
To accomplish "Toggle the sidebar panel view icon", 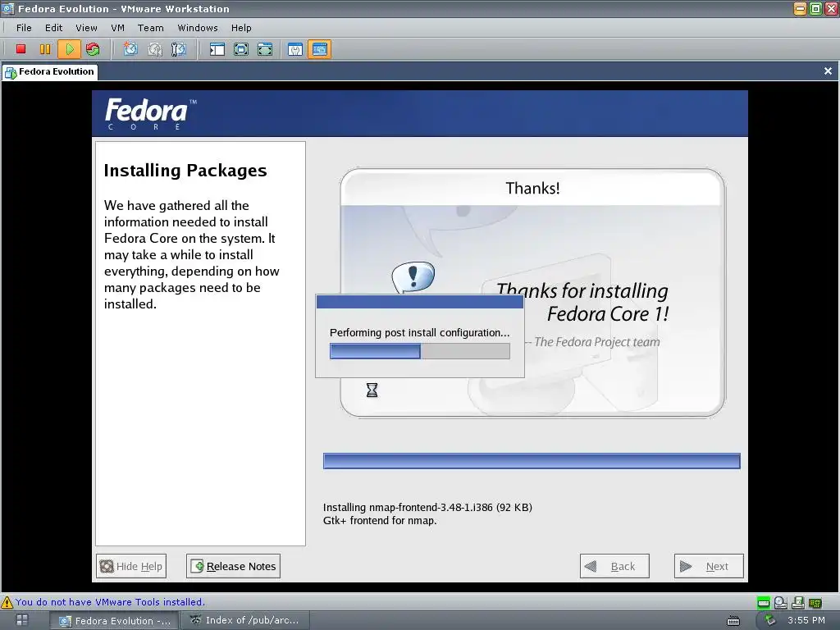I will 217,49.
